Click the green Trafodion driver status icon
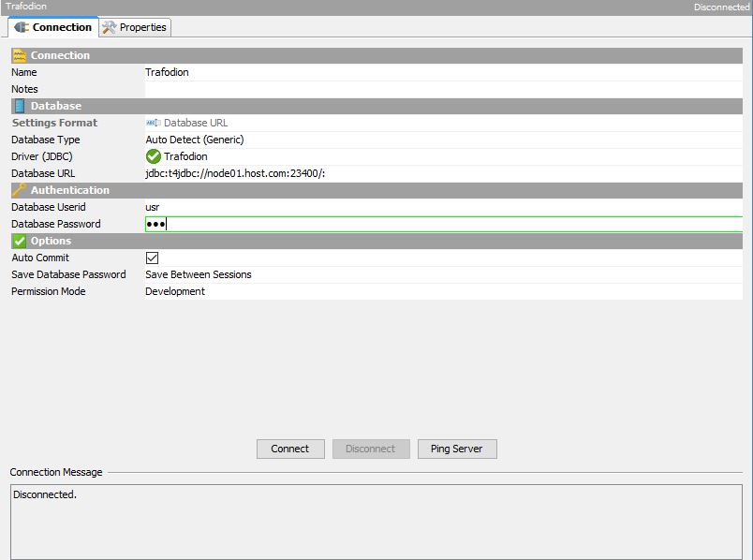Screen dimensions: 753x560 tap(154, 156)
